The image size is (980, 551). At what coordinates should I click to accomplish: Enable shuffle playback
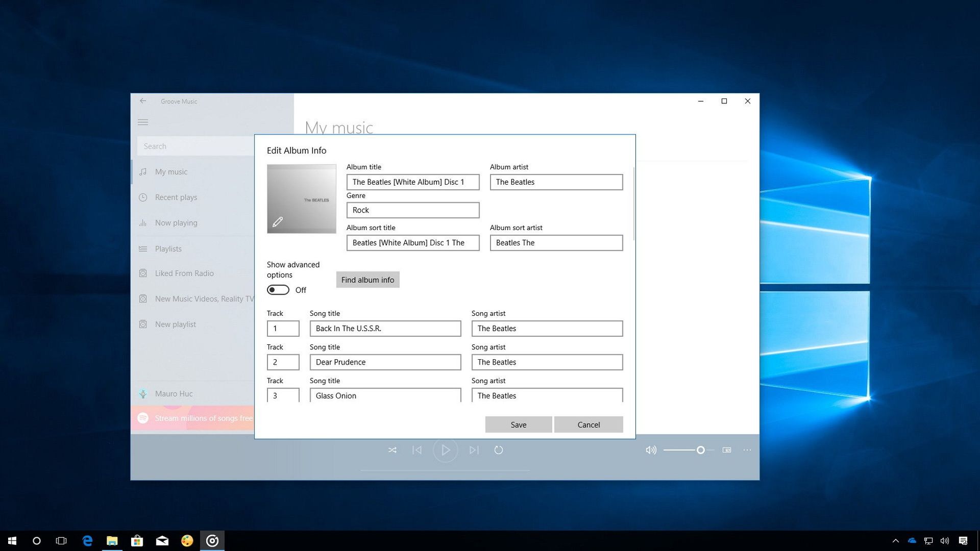pyautogui.click(x=392, y=450)
